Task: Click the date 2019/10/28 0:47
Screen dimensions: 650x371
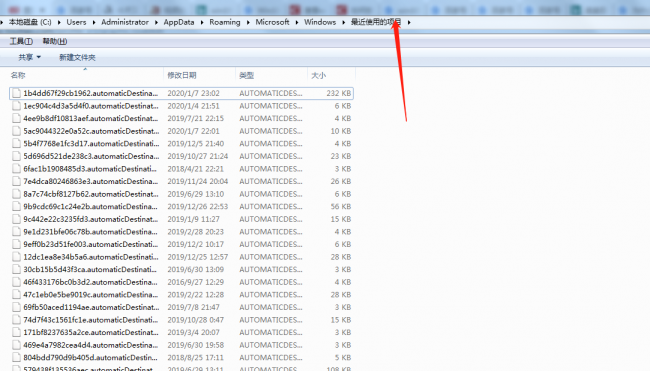Action: click(196, 320)
